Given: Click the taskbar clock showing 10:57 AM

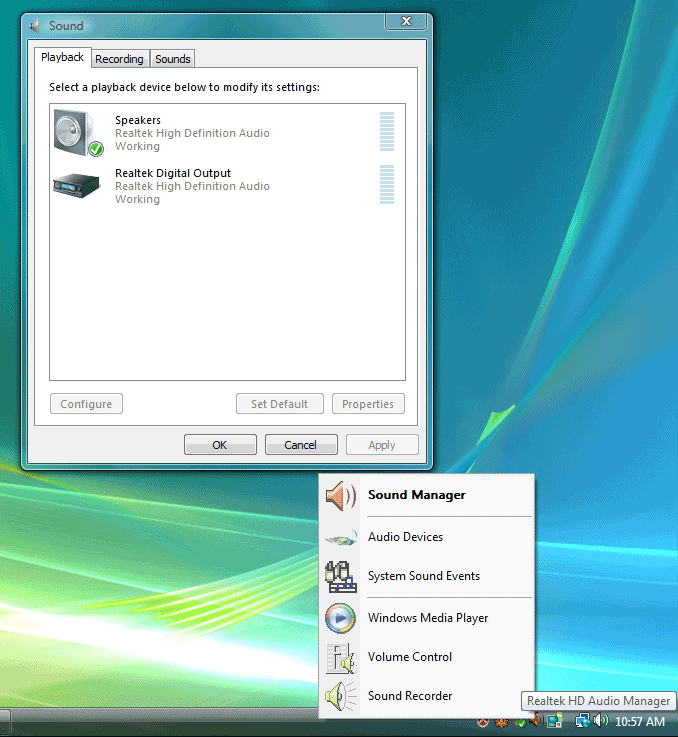Looking at the screenshot, I should click(x=640, y=721).
